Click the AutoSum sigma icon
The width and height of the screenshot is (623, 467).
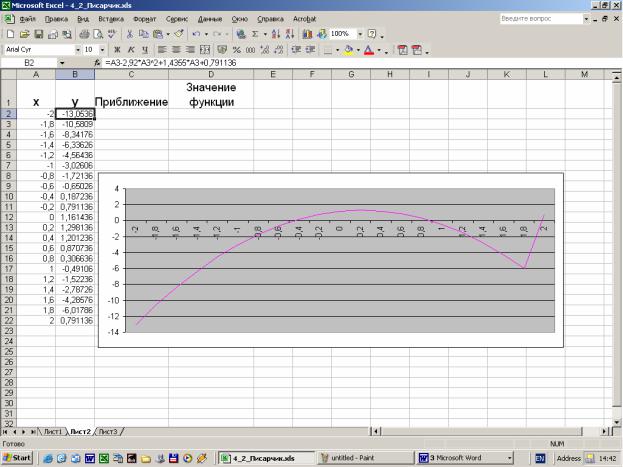click(256, 34)
